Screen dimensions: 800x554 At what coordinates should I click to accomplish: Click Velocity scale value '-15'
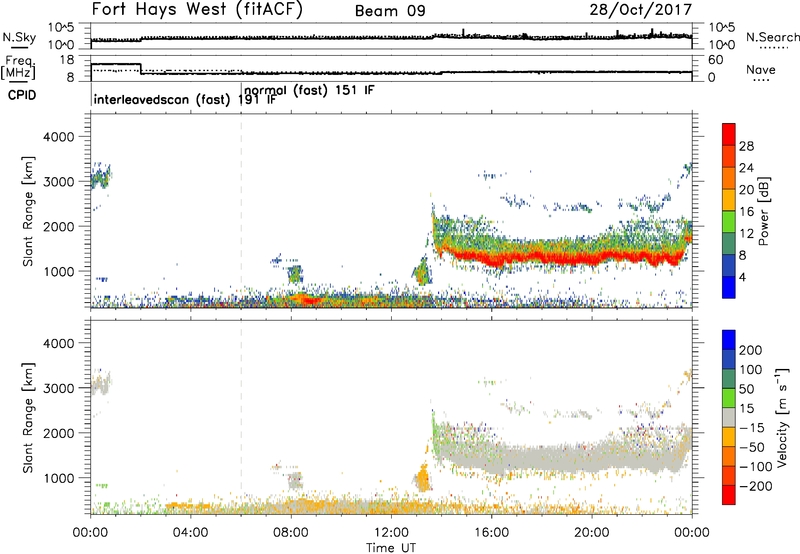point(752,427)
